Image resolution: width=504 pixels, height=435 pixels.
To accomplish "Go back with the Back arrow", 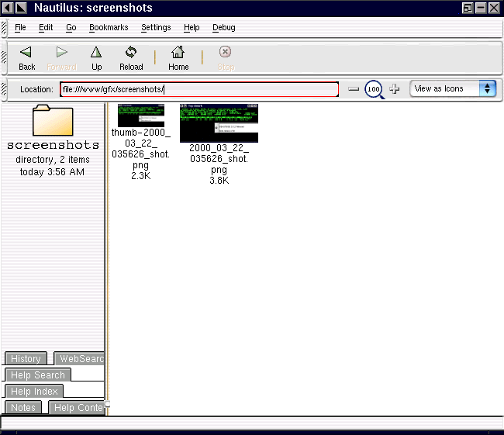I will click(x=26, y=58).
